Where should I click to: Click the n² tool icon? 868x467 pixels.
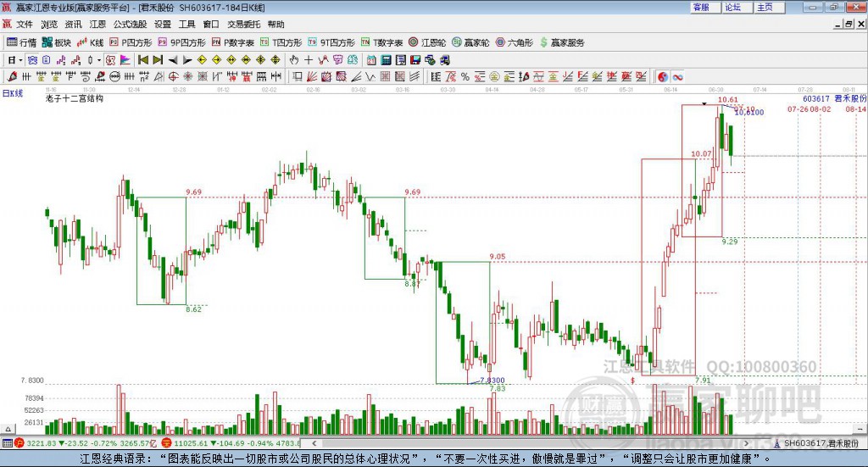pos(144,77)
